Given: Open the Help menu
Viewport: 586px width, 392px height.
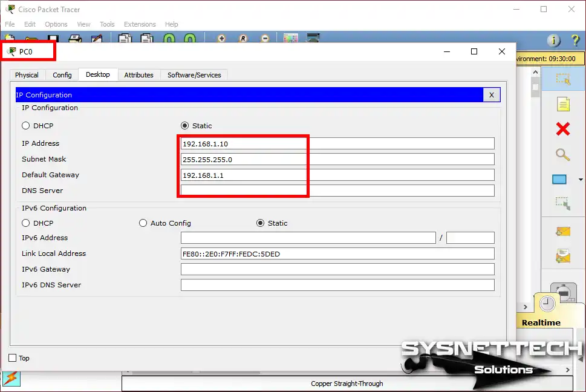Looking at the screenshot, I should click(x=172, y=24).
